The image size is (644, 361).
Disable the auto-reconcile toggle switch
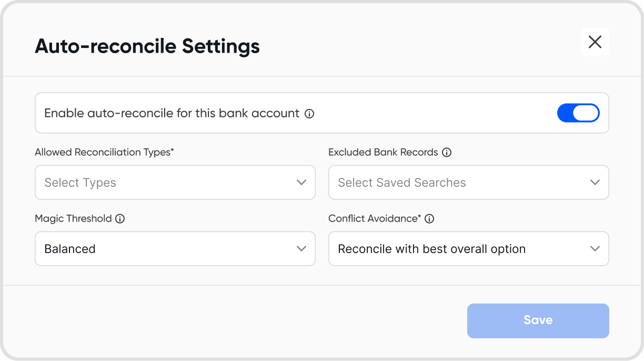tap(578, 113)
